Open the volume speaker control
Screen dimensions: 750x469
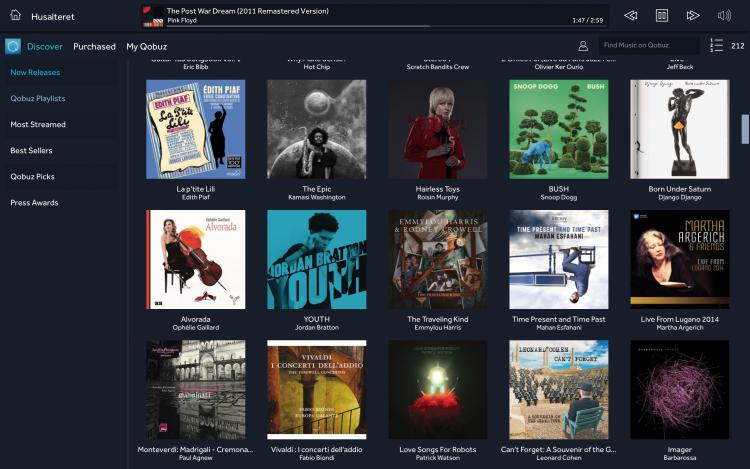724,16
